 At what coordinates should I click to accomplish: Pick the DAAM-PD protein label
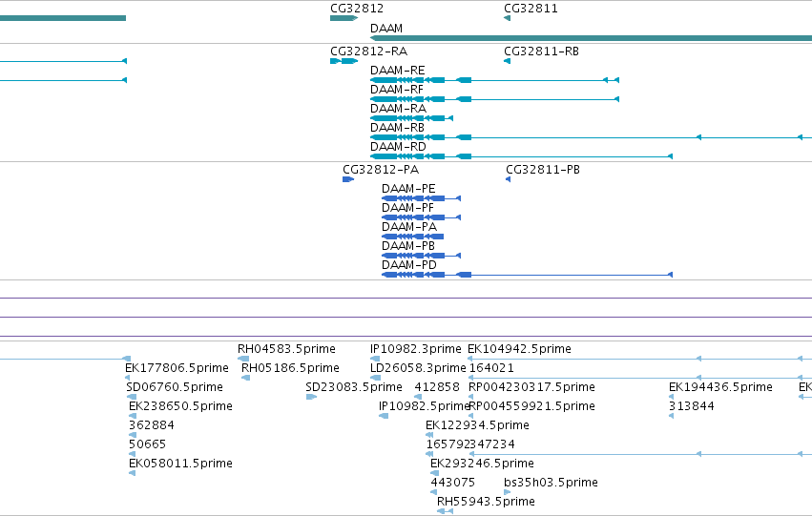click(x=409, y=265)
